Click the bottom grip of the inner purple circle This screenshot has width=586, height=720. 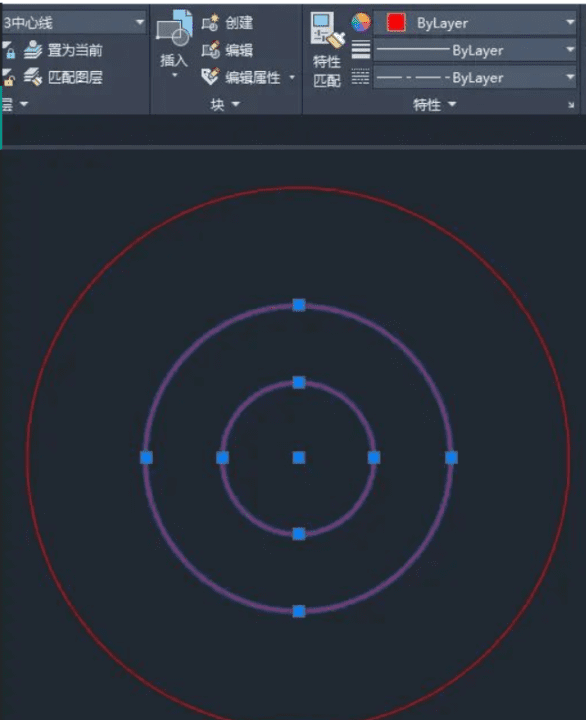(299, 534)
